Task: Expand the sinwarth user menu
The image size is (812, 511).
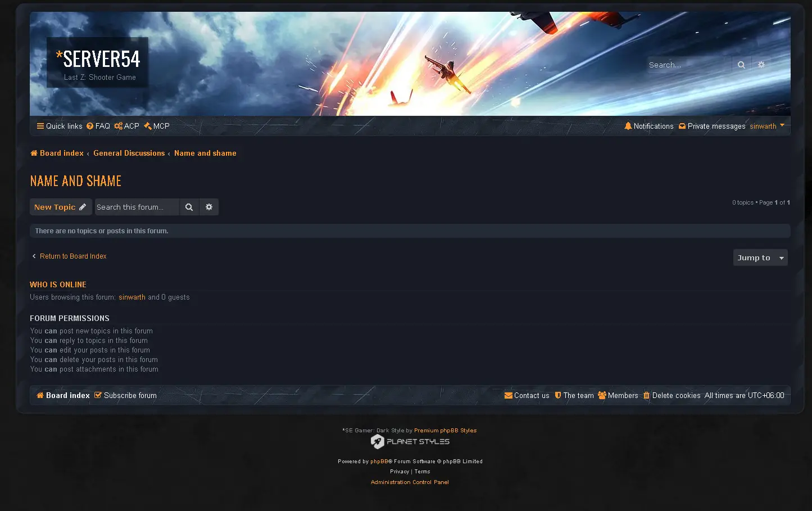Action: [x=767, y=126]
